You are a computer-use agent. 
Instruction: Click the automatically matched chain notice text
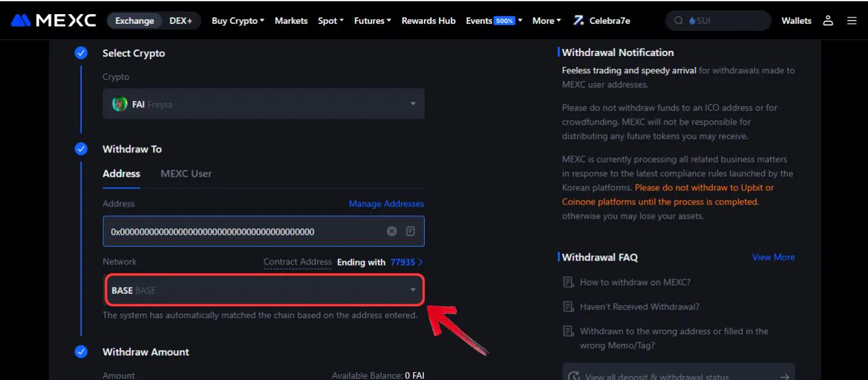(260, 316)
